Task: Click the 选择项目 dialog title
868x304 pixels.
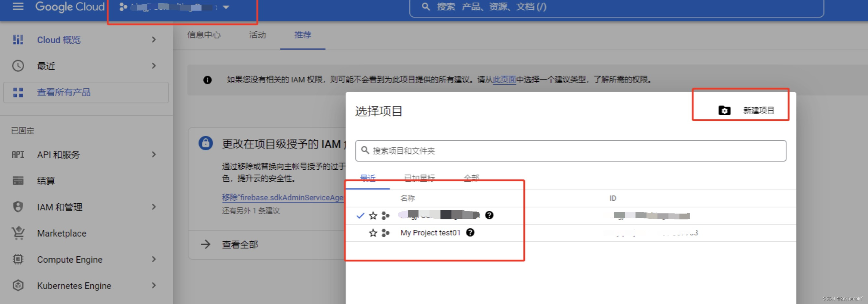Action: 379,111
